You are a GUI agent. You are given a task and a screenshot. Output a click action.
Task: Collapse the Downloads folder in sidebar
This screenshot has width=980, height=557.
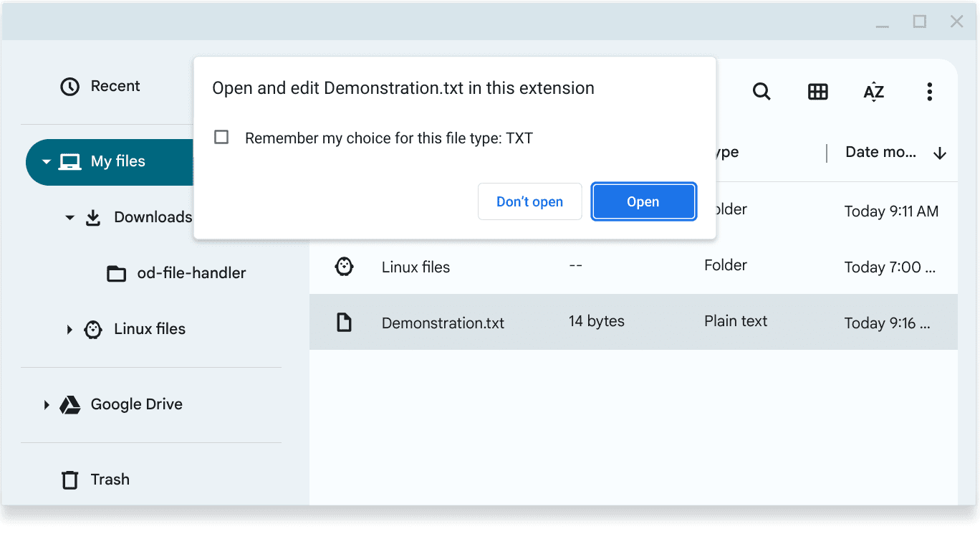(x=69, y=217)
